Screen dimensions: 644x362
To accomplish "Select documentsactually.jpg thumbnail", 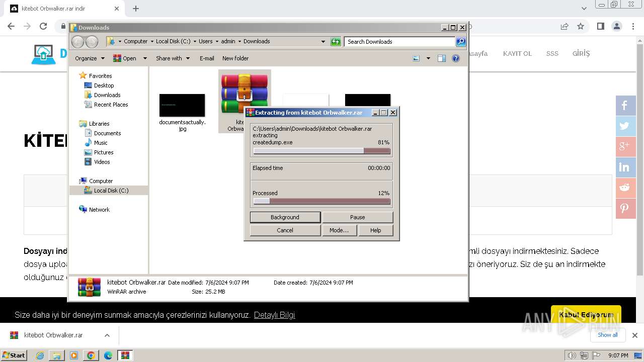I will point(182,105).
